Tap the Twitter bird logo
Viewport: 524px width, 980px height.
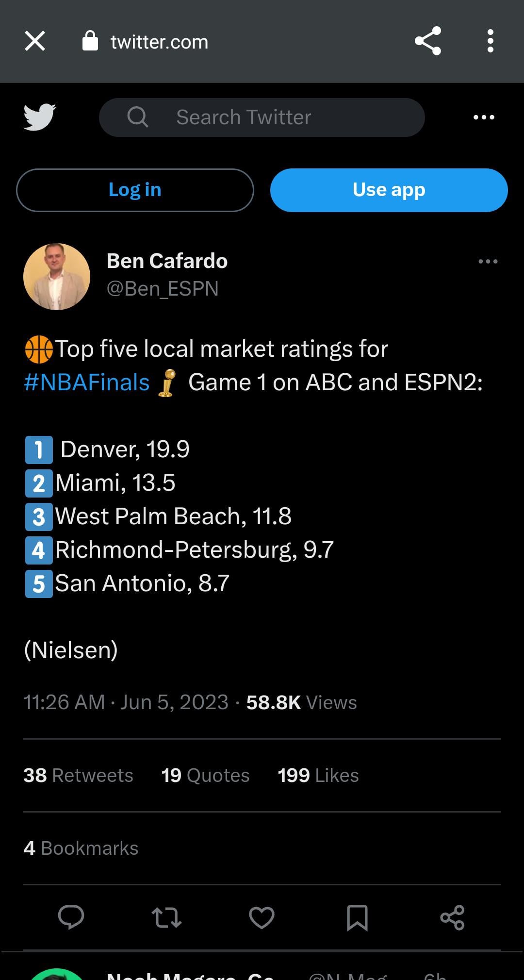point(39,117)
